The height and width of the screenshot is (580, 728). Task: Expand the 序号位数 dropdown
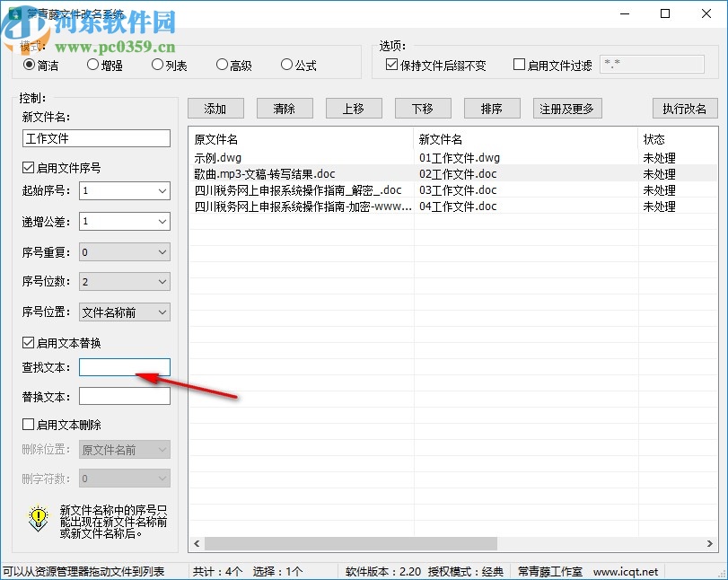pyautogui.click(x=164, y=281)
